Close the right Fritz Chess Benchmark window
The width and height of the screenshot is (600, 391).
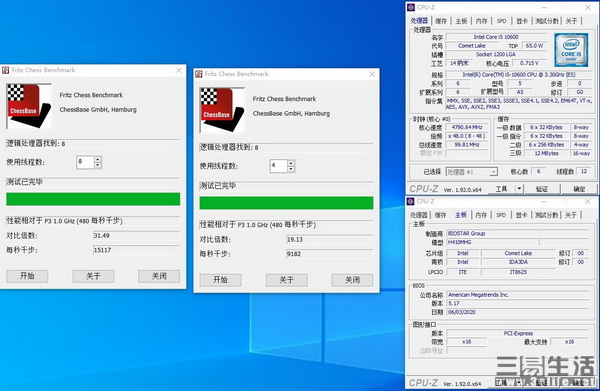click(x=372, y=74)
